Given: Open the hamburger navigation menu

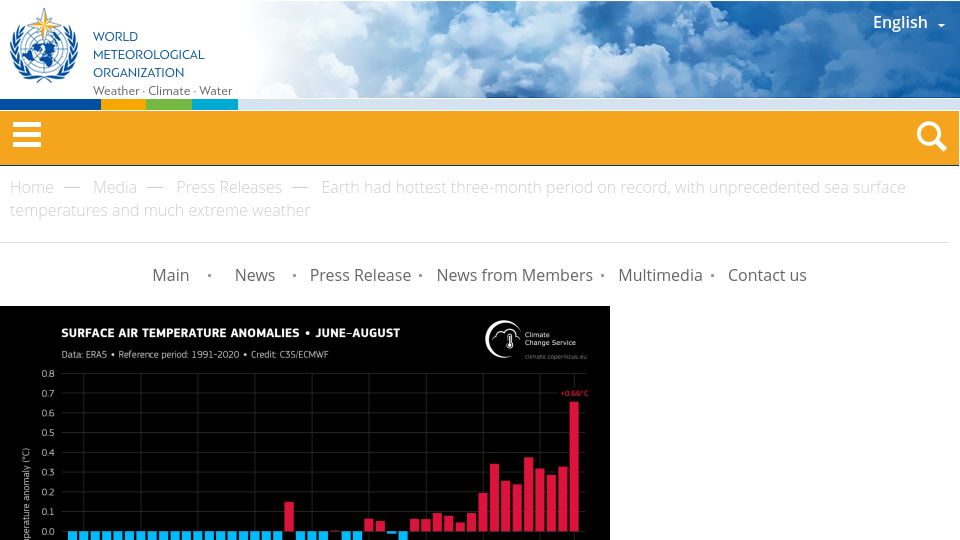Looking at the screenshot, I should [27, 135].
